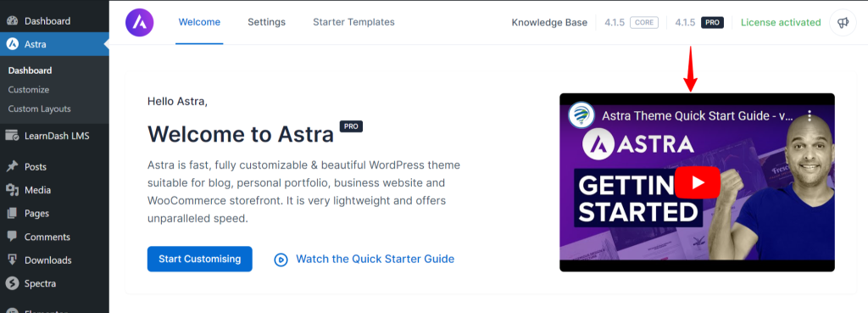
Task: Open the video's three-dot options menu
Action: pyautogui.click(x=810, y=115)
